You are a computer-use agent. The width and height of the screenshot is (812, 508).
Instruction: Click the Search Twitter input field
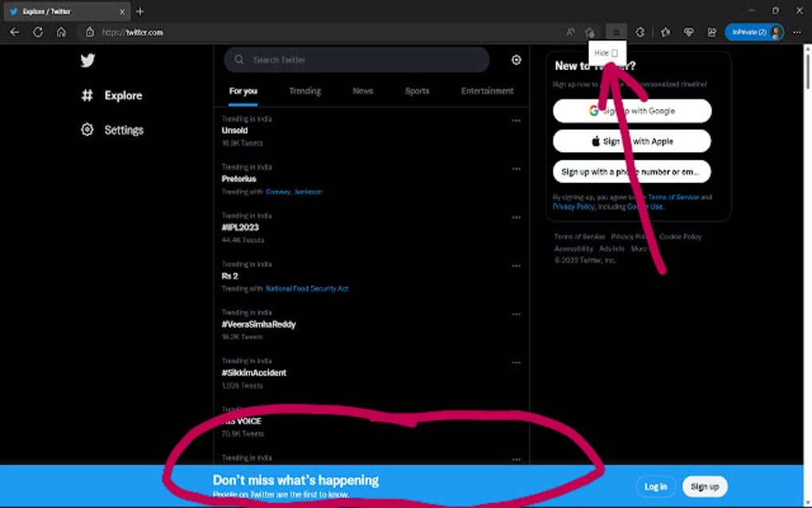357,59
